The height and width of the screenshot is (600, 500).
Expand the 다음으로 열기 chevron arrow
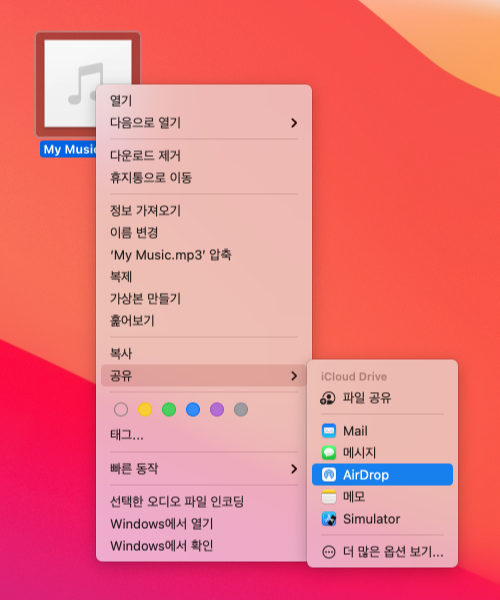[x=294, y=123]
